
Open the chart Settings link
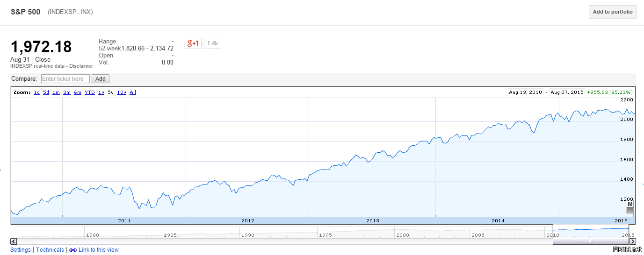(x=21, y=250)
